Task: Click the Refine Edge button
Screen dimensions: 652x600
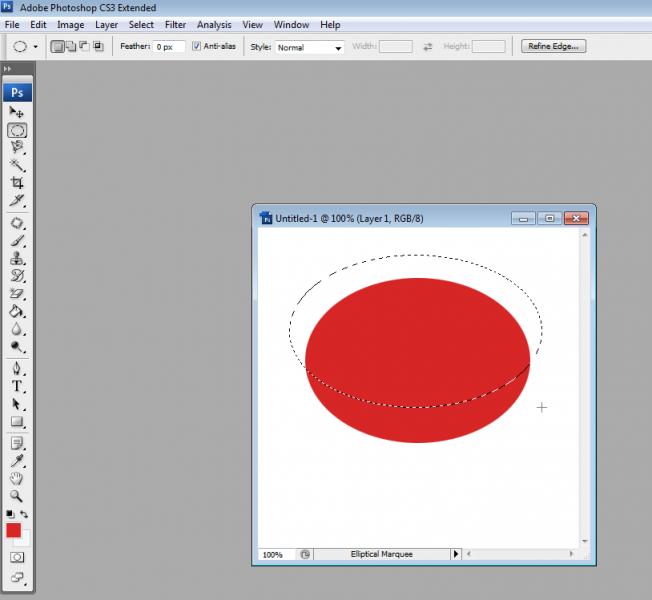Action: click(553, 46)
